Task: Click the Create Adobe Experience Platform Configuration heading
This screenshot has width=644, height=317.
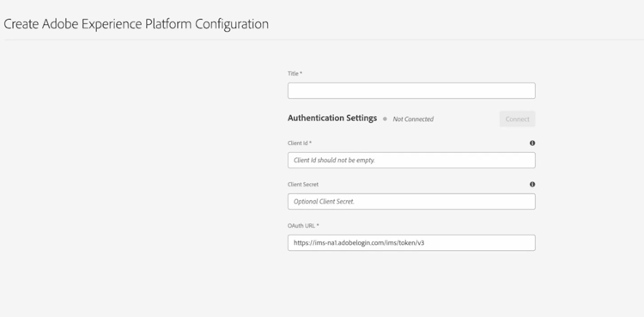Action: [136, 24]
